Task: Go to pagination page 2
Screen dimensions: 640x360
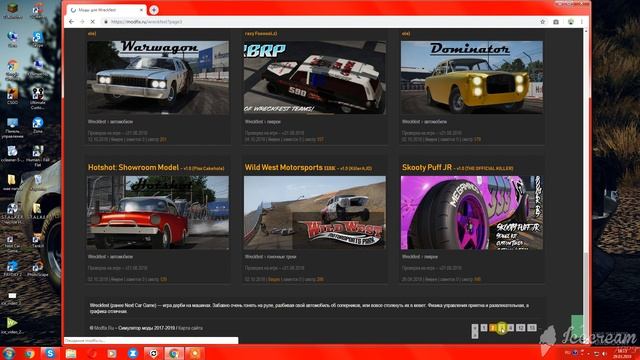Action: point(493,328)
